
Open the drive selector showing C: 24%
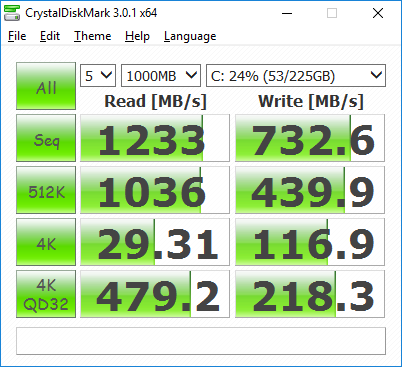coord(296,76)
